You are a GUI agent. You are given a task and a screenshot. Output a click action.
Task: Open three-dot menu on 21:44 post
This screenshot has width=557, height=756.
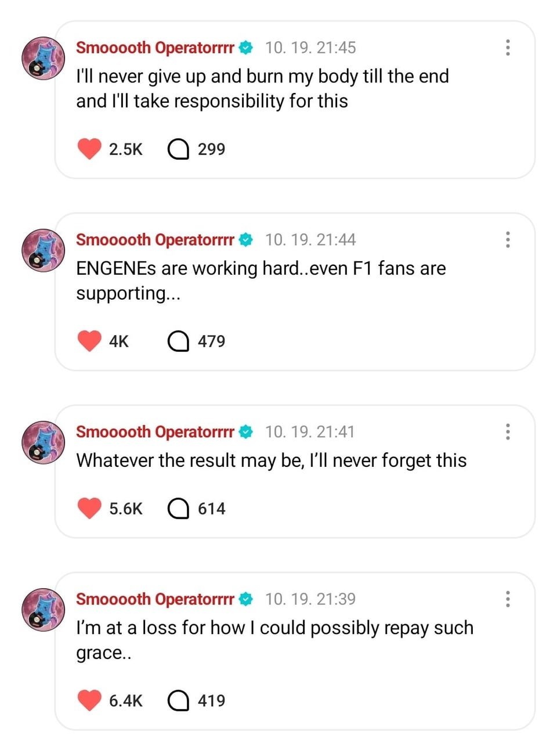[508, 240]
